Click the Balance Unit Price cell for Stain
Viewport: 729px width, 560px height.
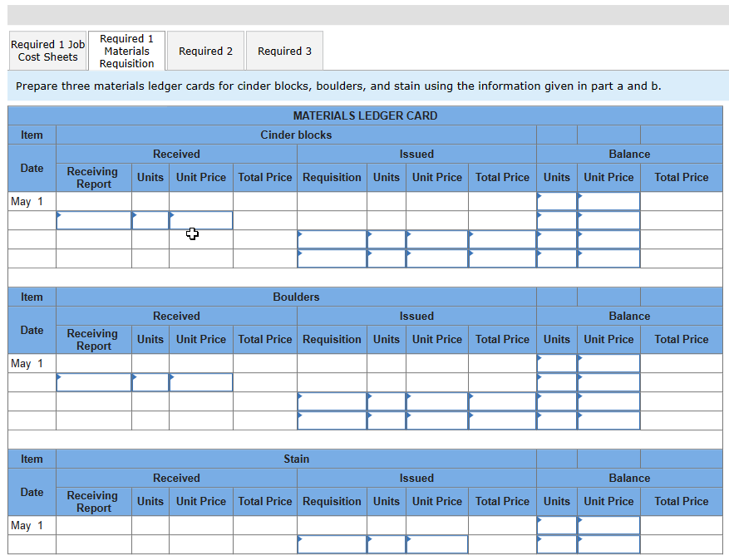pyautogui.click(x=608, y=525)
